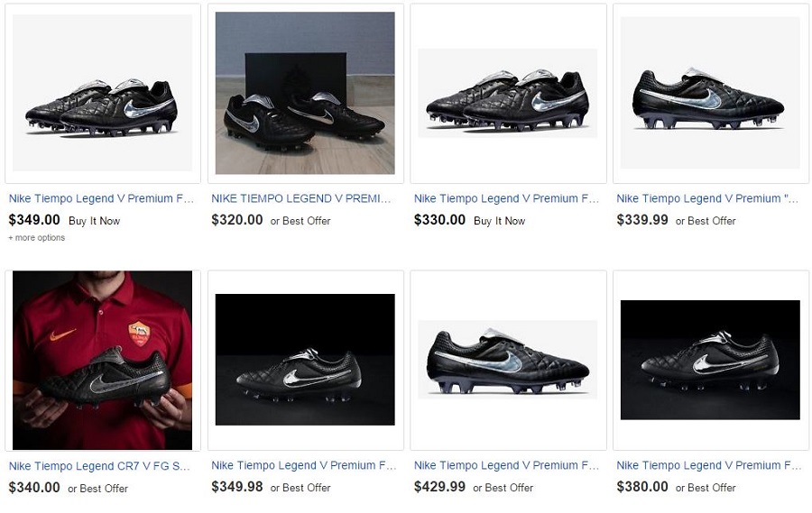The image size is (812, 513).
Task: Expand the "+ more options" link
Action: (37, 238)
